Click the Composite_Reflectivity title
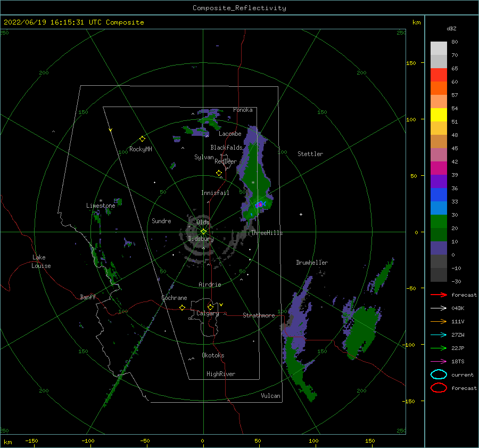479x448 pixels. coord(240,8)
